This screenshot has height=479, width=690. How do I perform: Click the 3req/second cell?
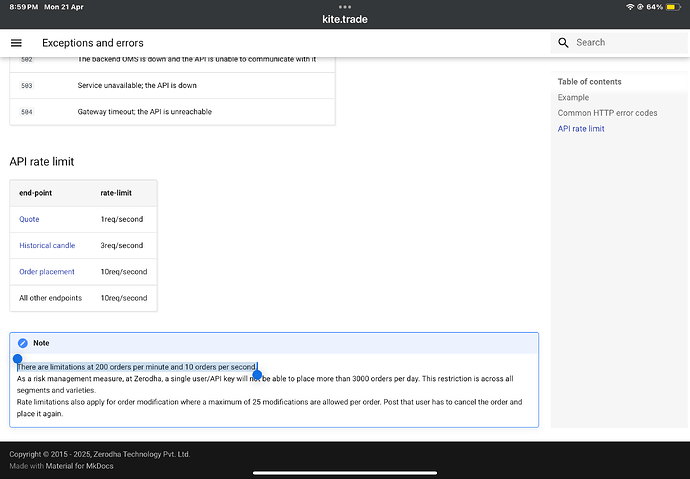pos(121,245)
